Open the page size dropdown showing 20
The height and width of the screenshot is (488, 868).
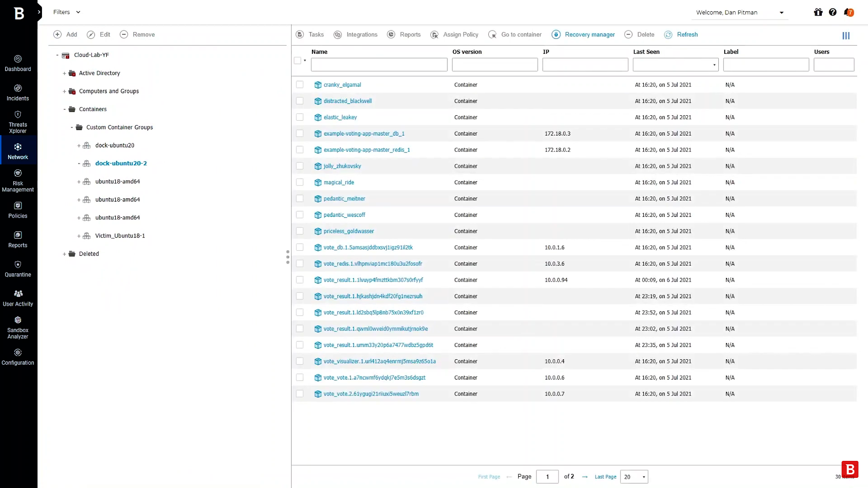(634, 477)
